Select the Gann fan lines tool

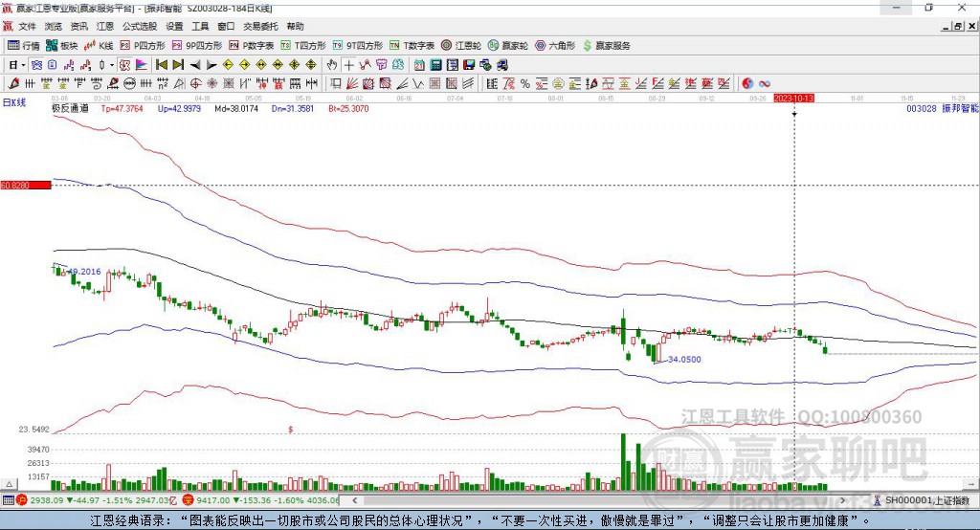click(351, 84)
